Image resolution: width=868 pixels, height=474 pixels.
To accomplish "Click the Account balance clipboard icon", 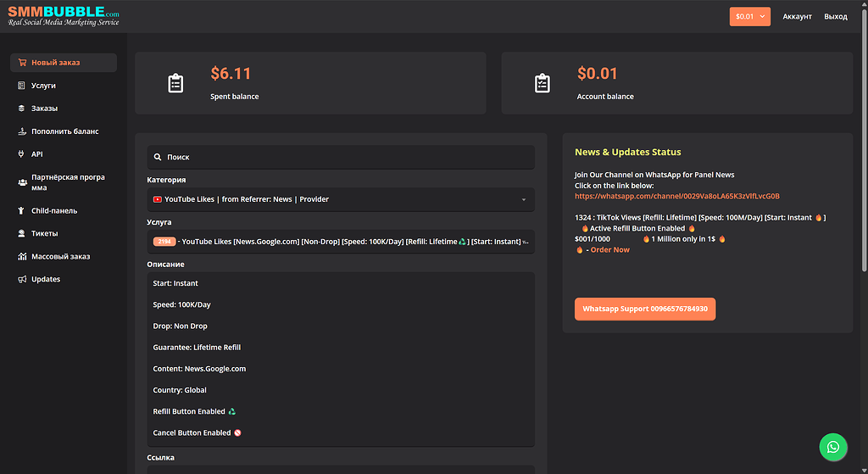I will [542, 84].
